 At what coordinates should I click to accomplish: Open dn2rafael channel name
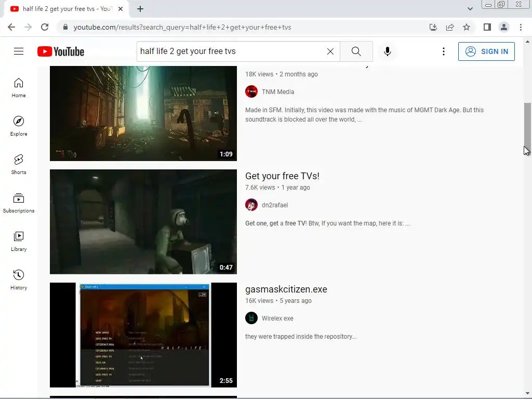275,205
